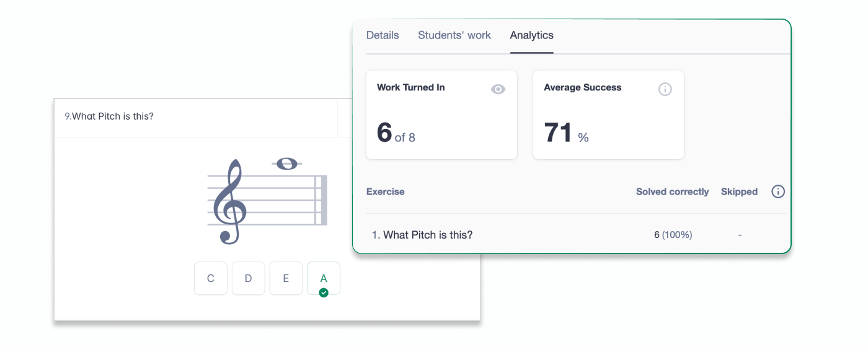Viewport: 868px width, 347px height.
Task: Switch to the Students' work tab
Action: pos(454,35)
